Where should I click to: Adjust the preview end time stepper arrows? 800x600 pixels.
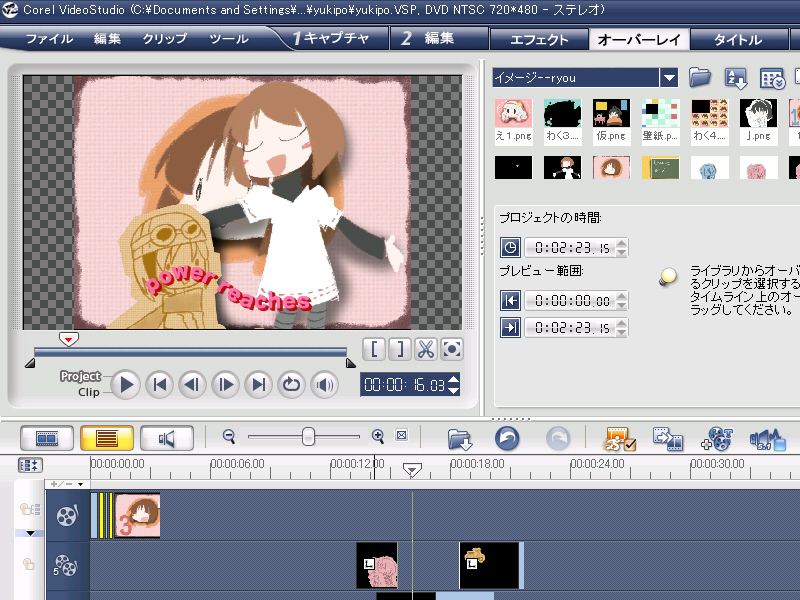tap(621, 328)
